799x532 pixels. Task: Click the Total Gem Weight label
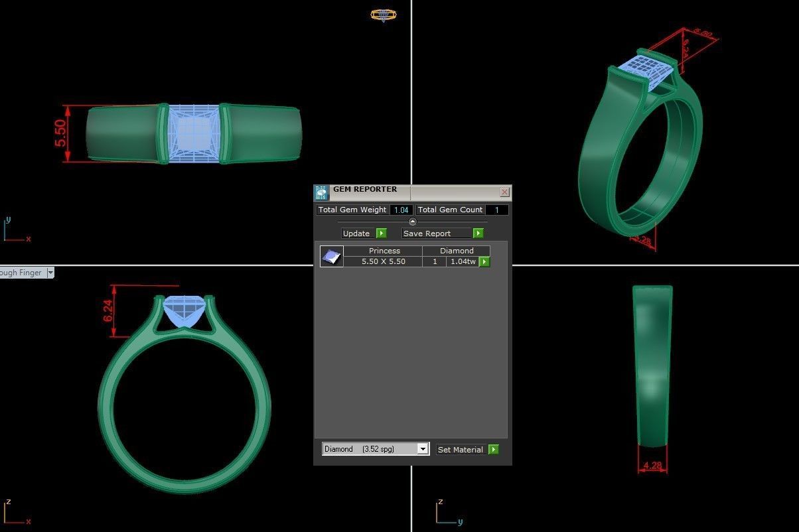(352, 210)
